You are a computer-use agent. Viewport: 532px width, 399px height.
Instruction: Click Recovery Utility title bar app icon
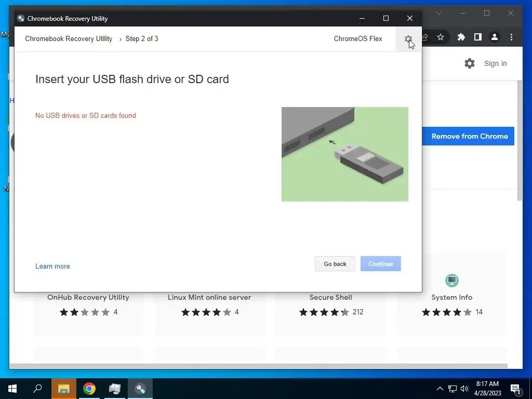click(21, 18)
